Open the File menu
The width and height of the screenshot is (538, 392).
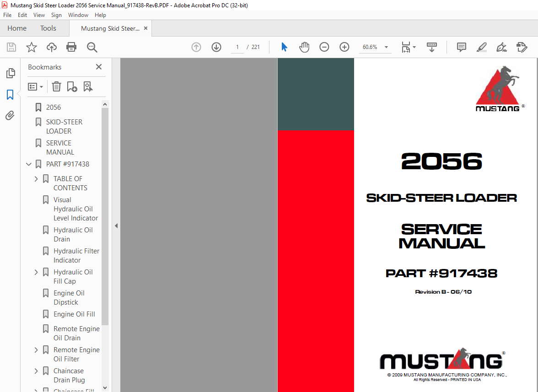(x=7, y=15)
